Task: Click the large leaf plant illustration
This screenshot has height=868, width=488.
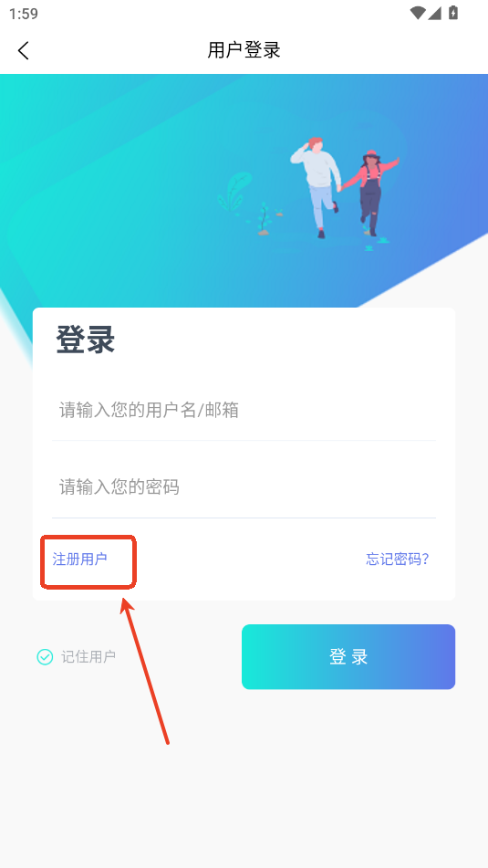Action: [x=234, y=192]
